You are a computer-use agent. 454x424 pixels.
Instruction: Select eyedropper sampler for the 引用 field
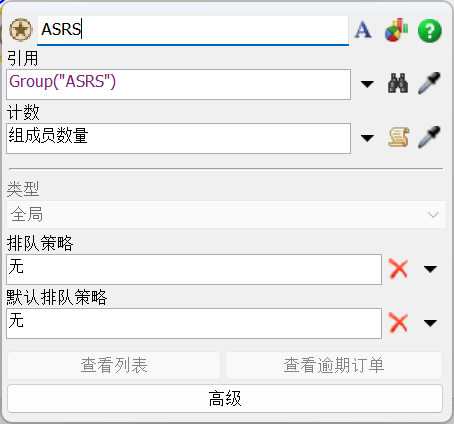pyautogui.click(x=429, y=83)
